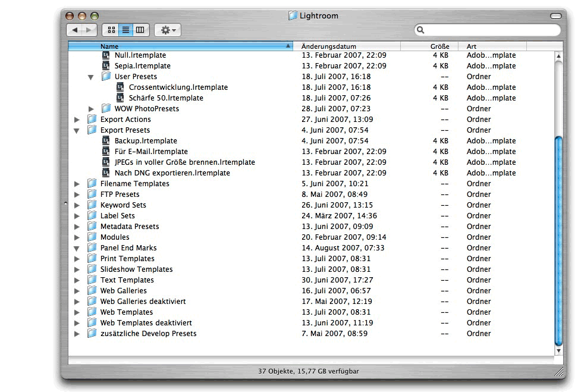Select the Schärfe 50.lrtemplate file icon

click(120, 98)
